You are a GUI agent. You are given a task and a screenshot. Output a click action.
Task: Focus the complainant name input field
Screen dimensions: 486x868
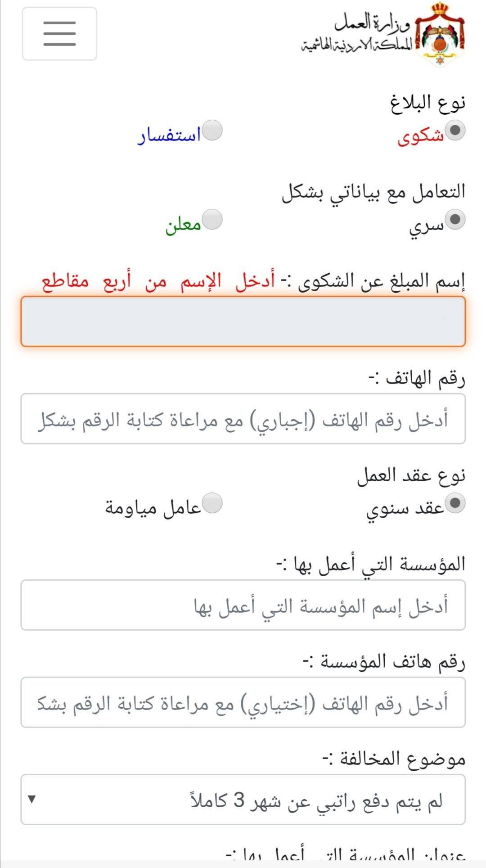(243, 321)
